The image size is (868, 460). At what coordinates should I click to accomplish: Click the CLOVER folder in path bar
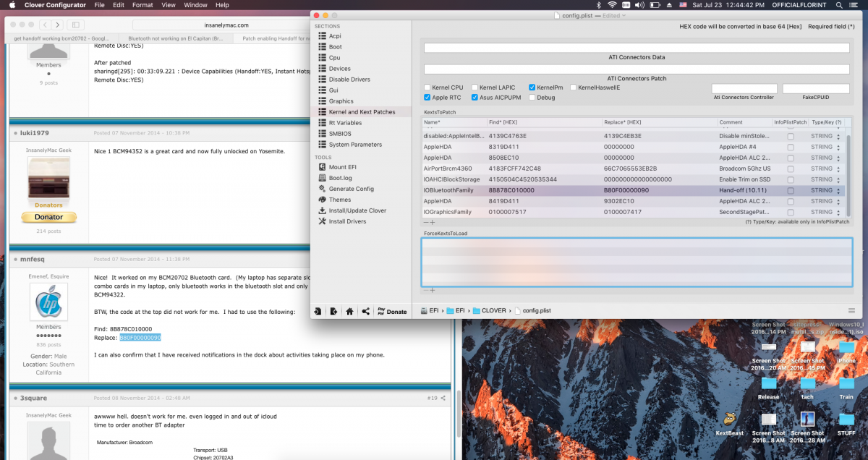489,310
